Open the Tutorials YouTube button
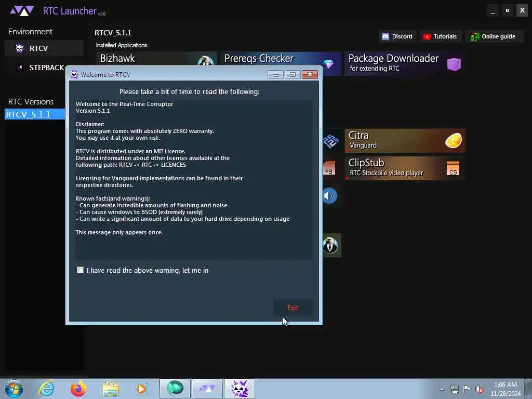This screenshot has width=532, height=399. point(440,37)
